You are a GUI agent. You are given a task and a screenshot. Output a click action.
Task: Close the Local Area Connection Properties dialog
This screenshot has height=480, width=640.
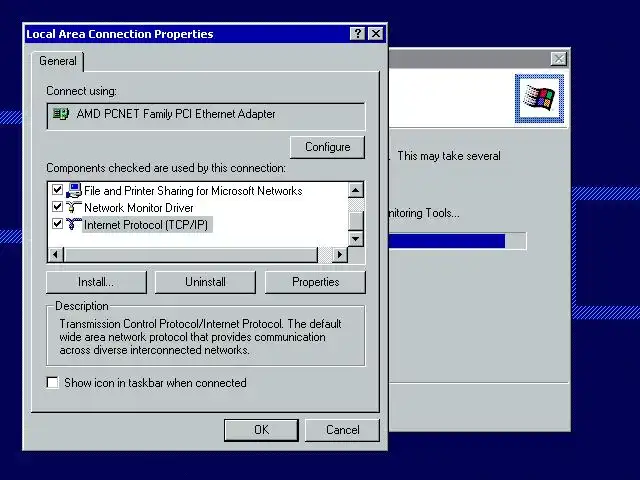[376, 33]
